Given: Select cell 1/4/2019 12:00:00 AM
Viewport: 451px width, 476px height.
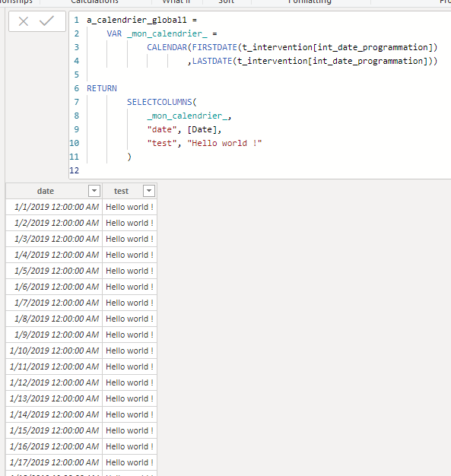Looking at the screenshot, I should [54, 255].
